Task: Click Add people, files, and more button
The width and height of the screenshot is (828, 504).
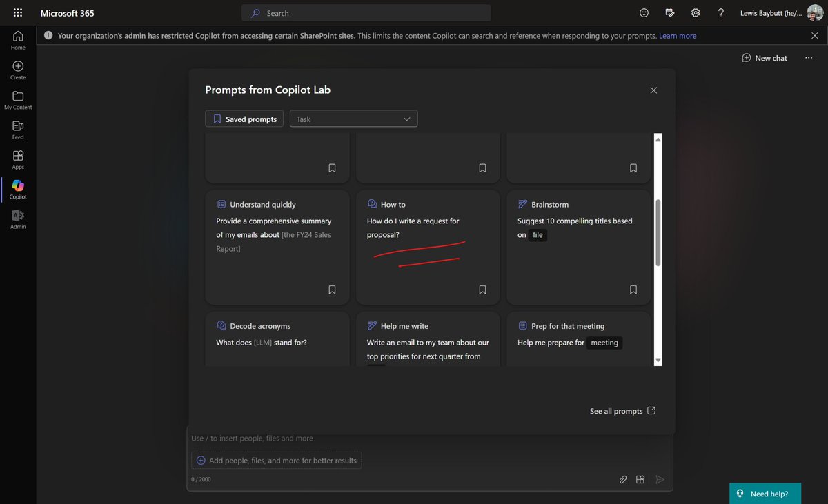Action: pos(276,460)
